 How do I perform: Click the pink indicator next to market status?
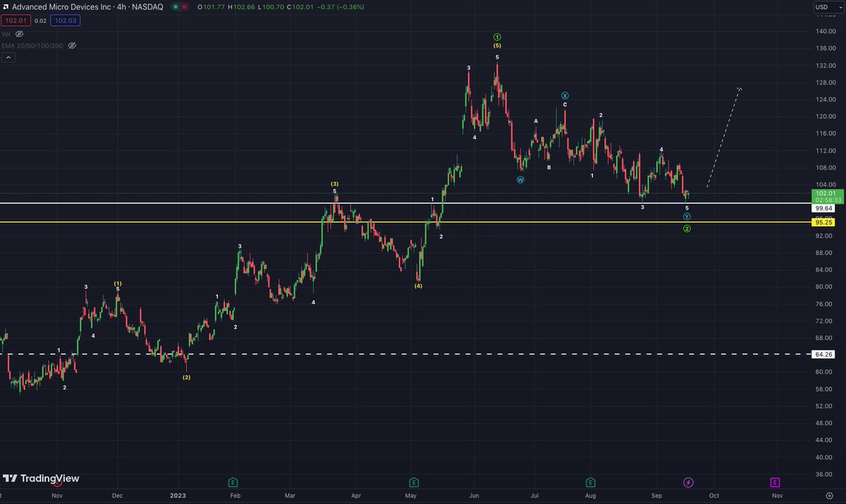click(186, 7)
